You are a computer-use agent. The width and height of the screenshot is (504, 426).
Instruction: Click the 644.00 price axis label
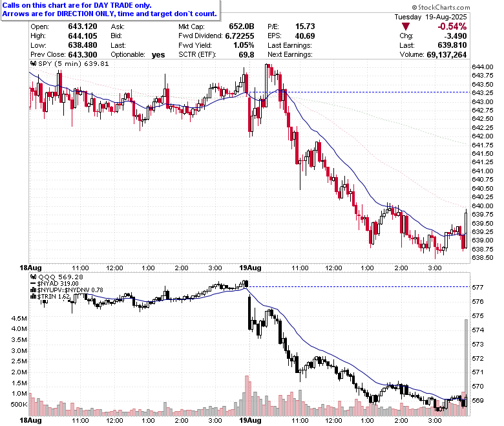483,67
